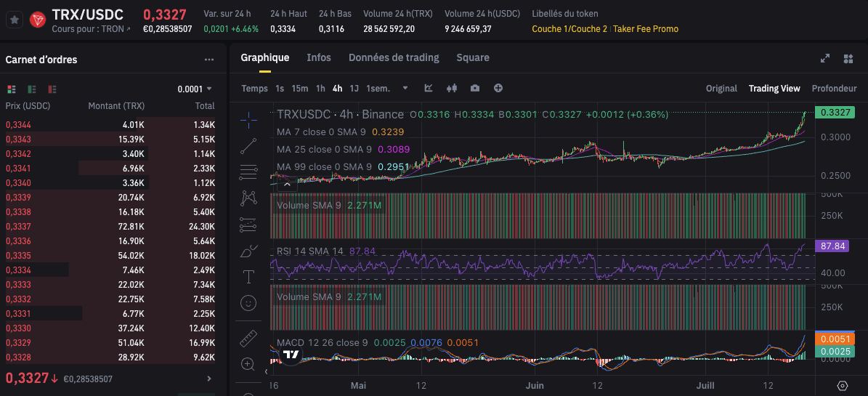Select the pattern drawing tool
The height and width of the screenshot is (396, 868).
(x=249, y=198)
